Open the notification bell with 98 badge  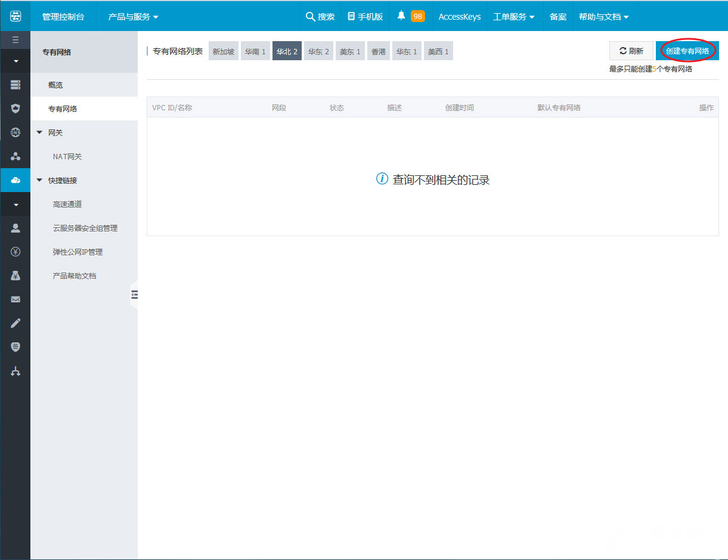pos(410,16)
